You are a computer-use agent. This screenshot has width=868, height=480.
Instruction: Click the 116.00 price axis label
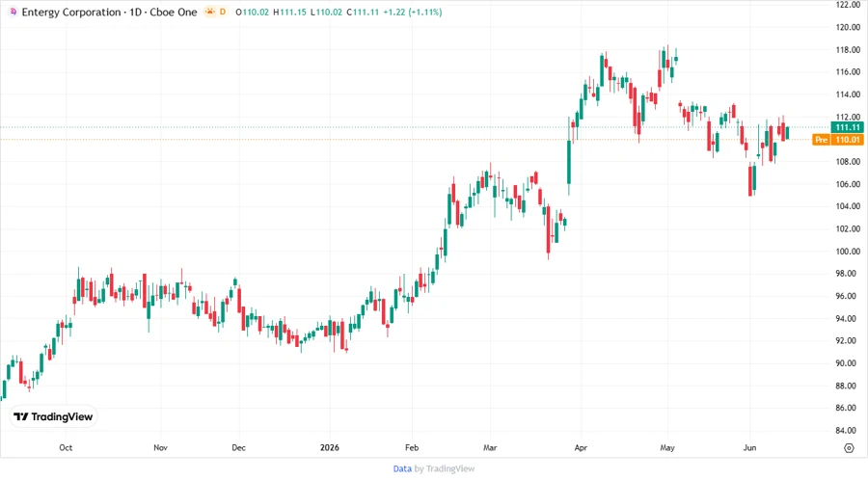pyautogui.click(x=848, y=72)
